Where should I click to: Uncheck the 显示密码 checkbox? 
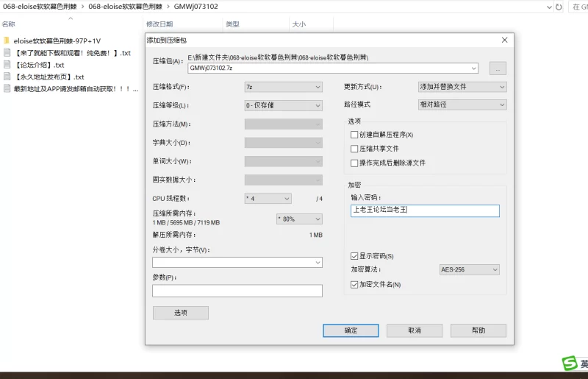pos(355,256)
